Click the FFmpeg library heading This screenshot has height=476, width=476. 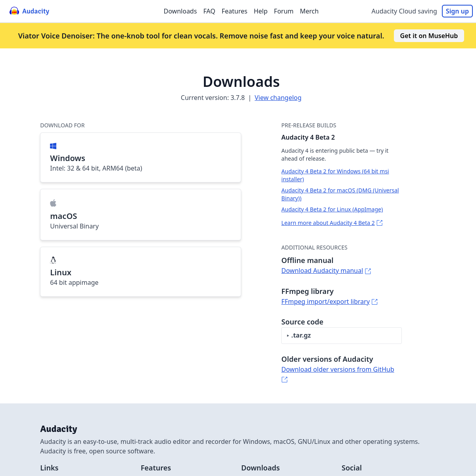tap(307, 291)
